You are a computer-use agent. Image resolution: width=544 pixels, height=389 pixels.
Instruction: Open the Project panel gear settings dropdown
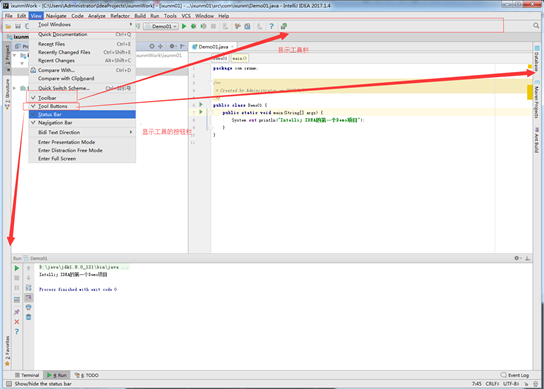tap(172, 46)
